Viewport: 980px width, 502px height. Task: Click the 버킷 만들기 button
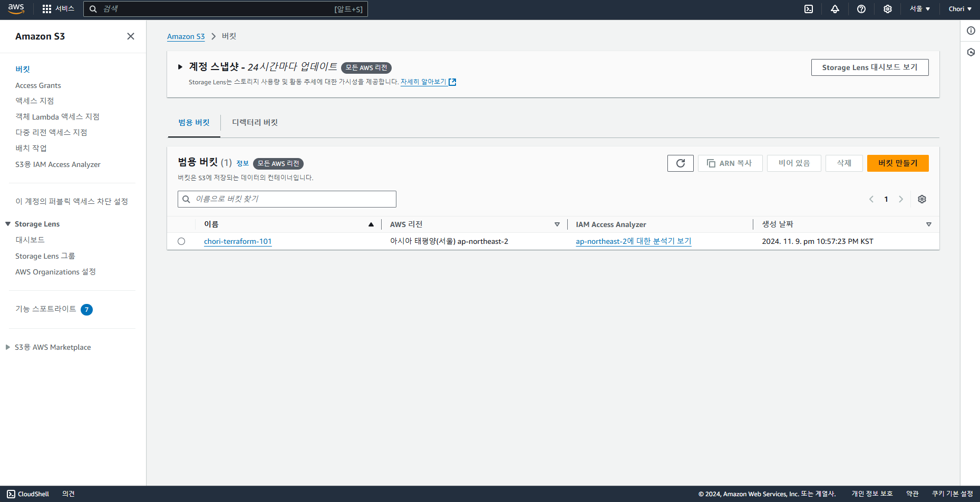pyautogui.click(x=898, y=163)
